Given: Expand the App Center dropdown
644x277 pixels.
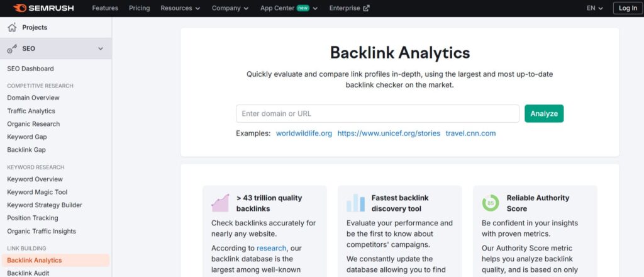Looking at the screenshot, I should [315, 8].
